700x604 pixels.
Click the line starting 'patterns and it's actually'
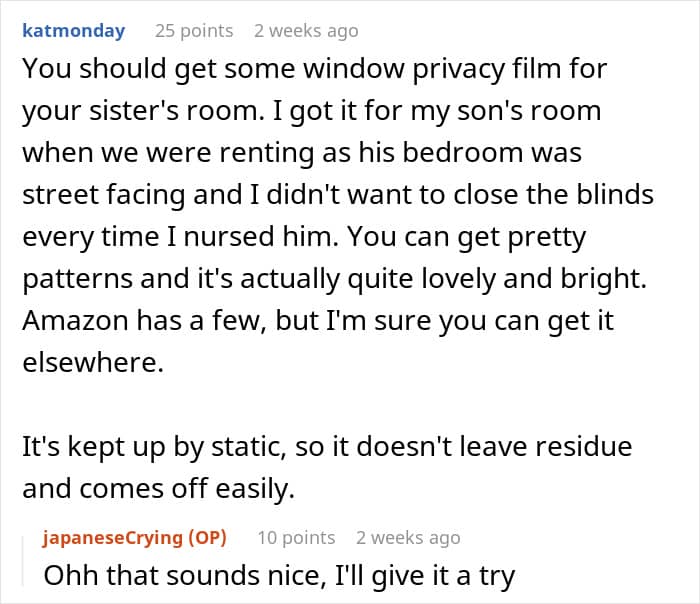point(334,279)
